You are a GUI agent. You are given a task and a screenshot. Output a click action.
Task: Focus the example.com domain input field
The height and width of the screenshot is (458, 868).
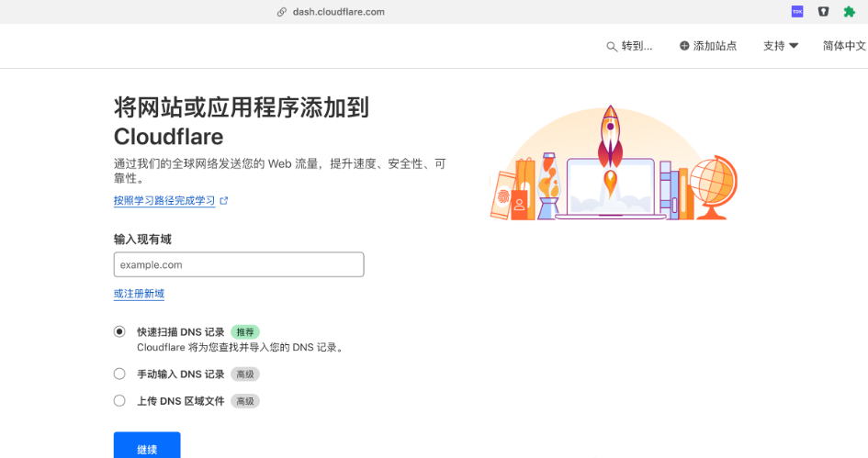click(x=239, y=264)
